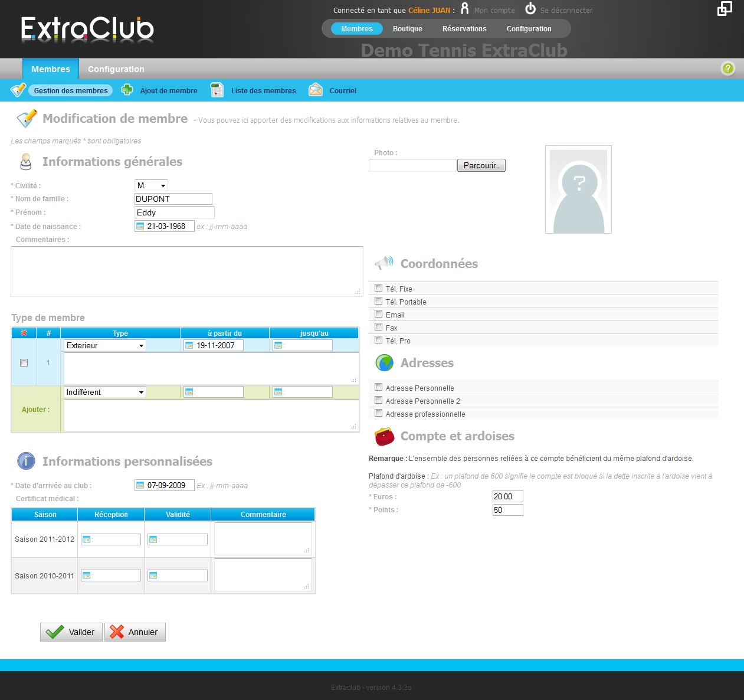Open the Civilité dropdown
The width and height of the screenshot is (744, 700).
point(151,185)
